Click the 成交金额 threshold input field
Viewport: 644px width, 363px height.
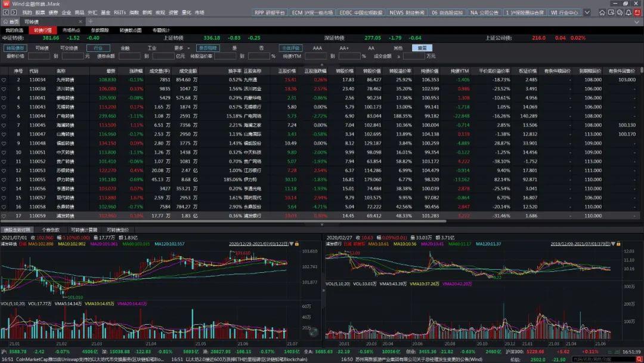[414, 56]
